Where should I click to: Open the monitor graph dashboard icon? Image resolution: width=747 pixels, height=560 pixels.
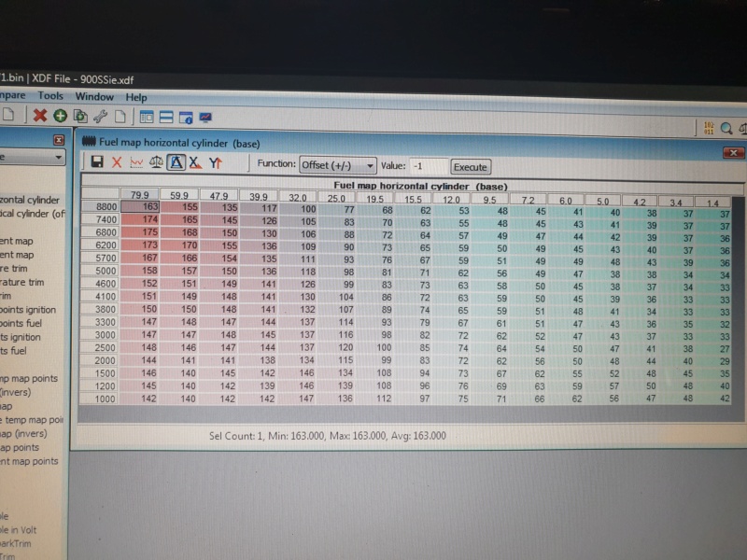pos(205,118)
